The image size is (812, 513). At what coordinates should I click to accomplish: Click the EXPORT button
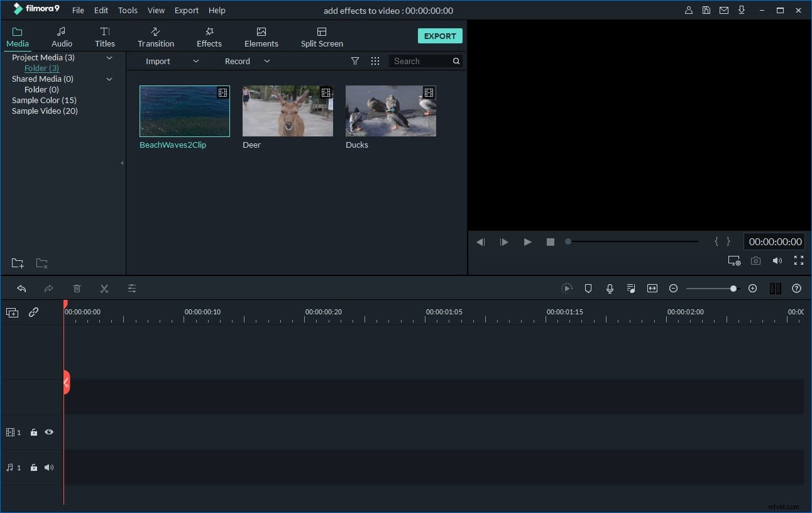click(x=439, y=36)
